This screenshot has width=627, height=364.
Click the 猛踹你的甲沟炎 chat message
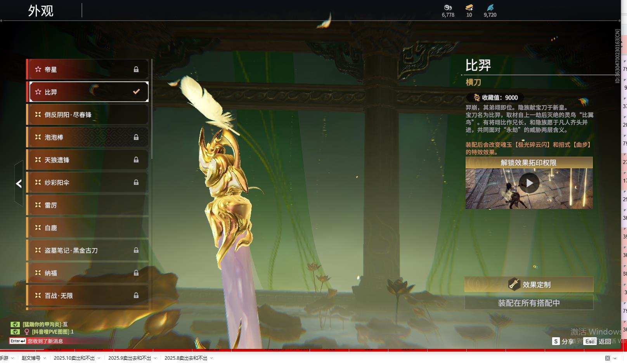pos(45,324)
